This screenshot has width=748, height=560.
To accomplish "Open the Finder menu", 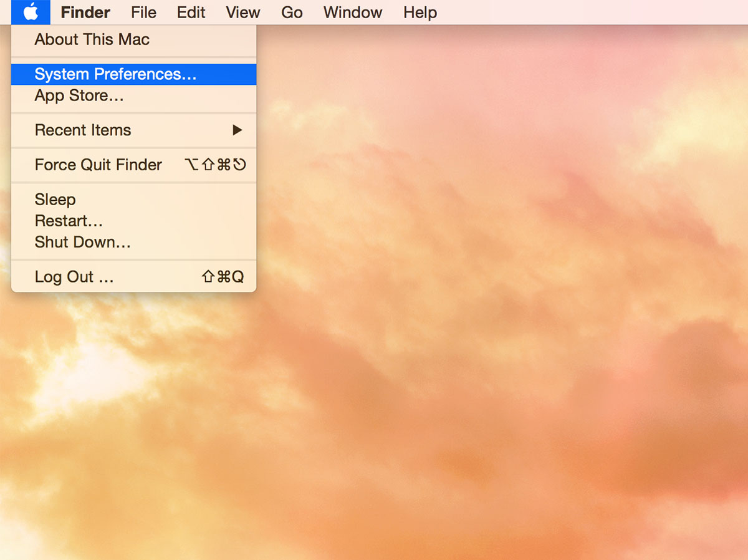I will click(x=85, y=12).
